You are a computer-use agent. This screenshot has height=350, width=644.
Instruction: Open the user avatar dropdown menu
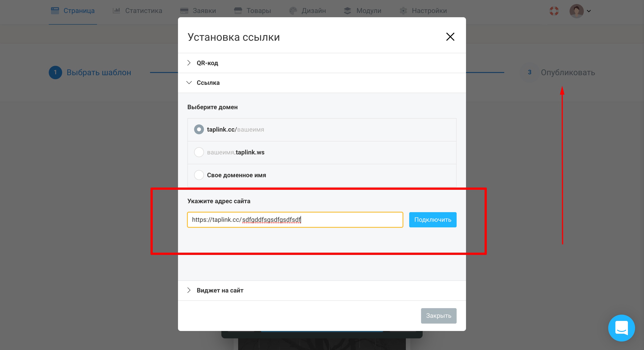(580, 11)
